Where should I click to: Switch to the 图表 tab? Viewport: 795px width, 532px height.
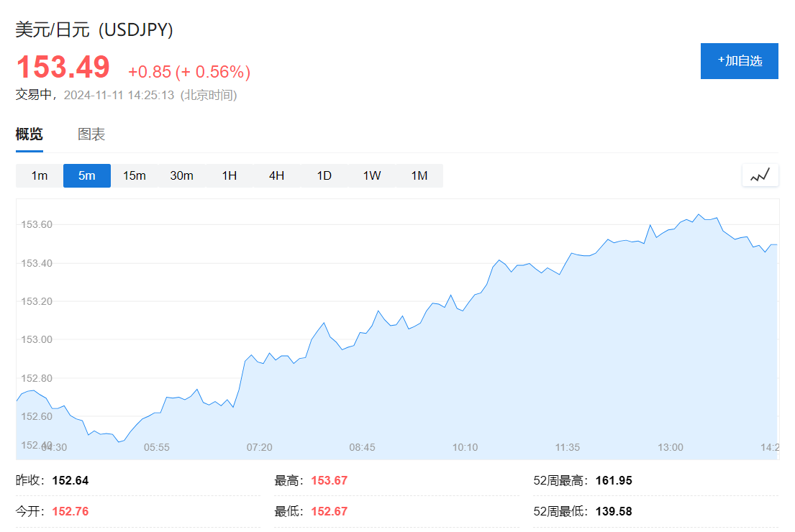click(91, 134)
